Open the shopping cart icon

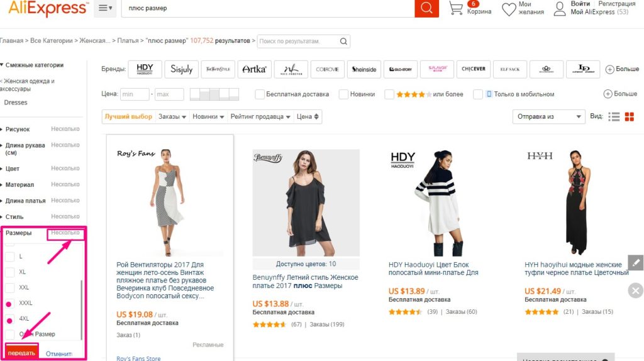pyautogui.click(x=456, y=8)
